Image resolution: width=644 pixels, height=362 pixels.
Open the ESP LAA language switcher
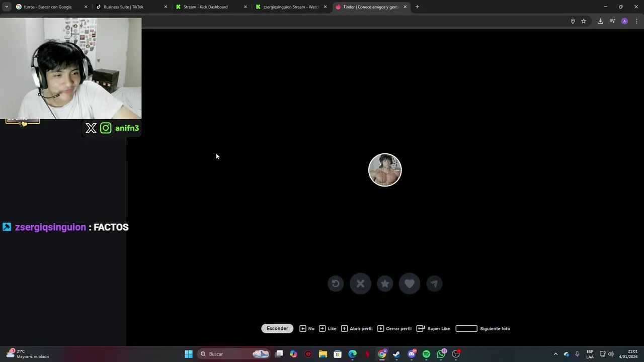590,354
